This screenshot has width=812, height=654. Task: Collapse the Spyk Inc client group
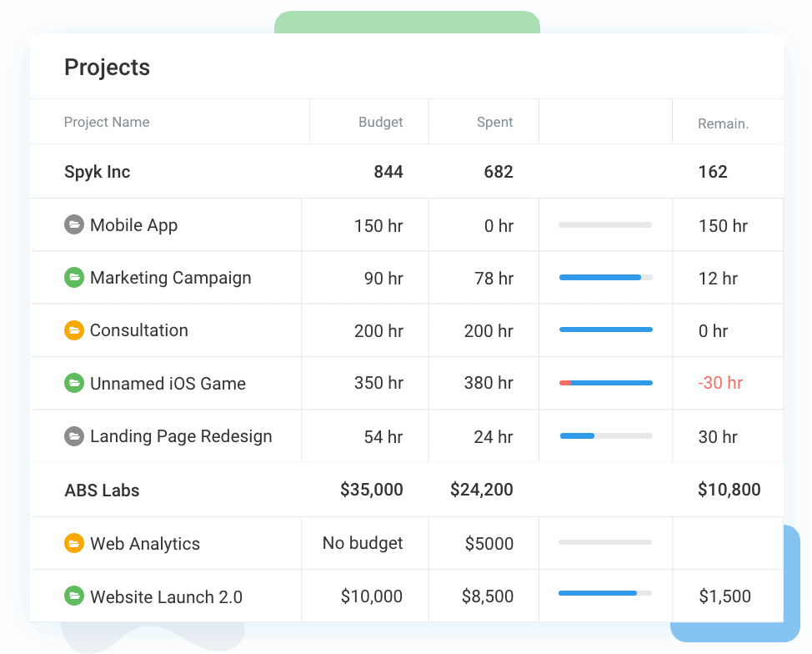pyautogui.click(x=98, y=172)
